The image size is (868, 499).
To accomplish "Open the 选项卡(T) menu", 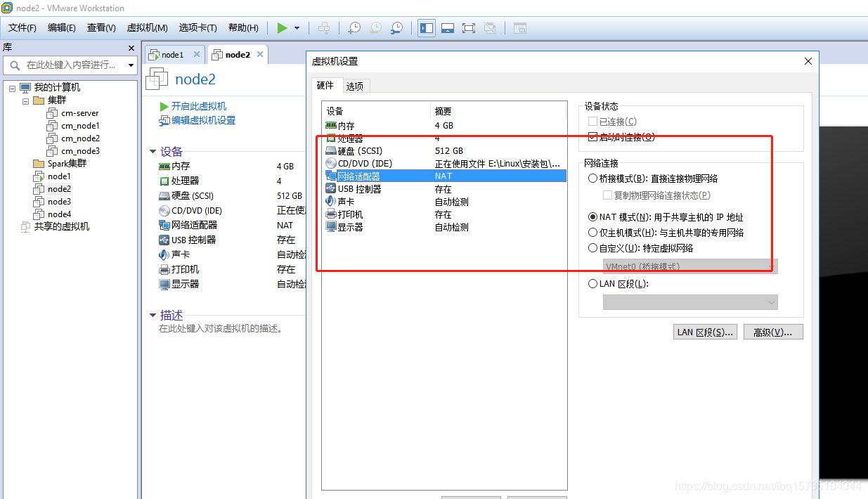I will (198, 28).
